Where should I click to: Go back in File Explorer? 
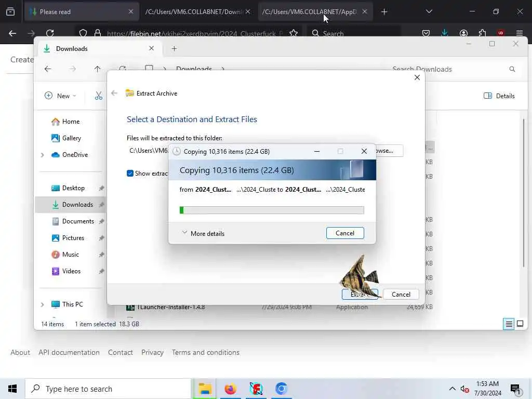48,69
